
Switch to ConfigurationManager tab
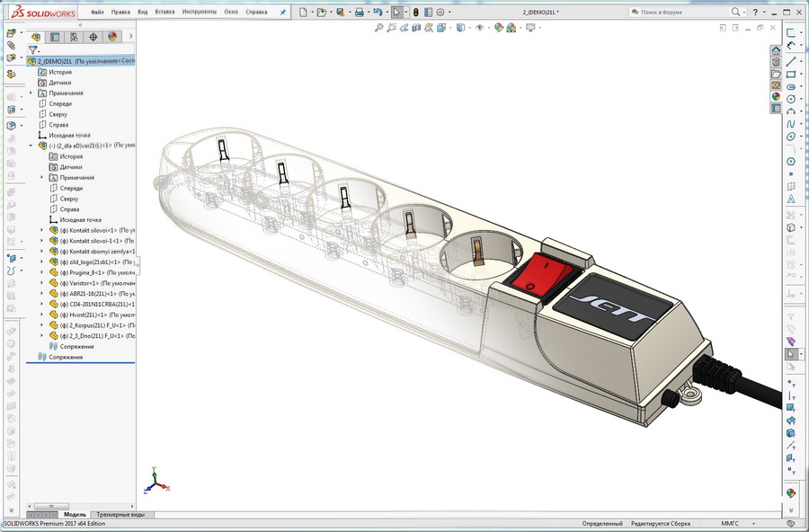tap(74, 37)
